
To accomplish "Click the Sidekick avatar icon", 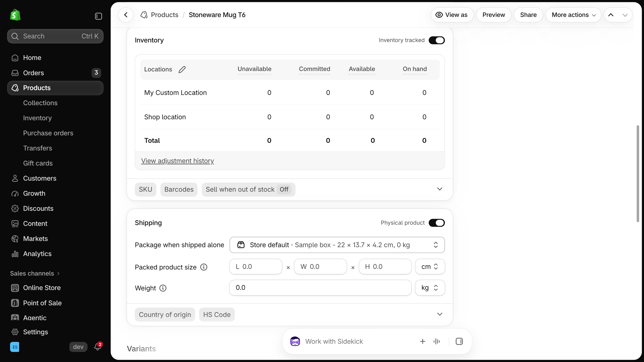I will coord(295,341).
